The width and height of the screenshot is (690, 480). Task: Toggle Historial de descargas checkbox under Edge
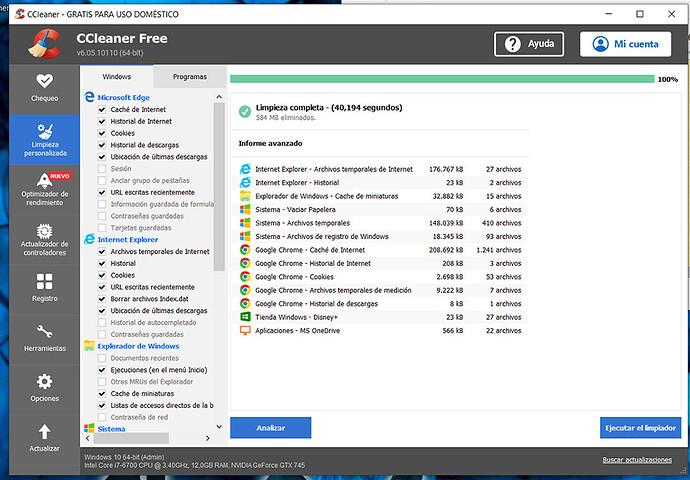coord(102,145)
